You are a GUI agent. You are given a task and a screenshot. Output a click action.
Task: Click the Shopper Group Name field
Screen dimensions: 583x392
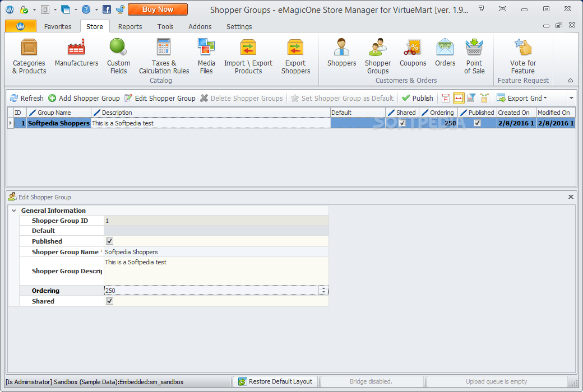216,252
